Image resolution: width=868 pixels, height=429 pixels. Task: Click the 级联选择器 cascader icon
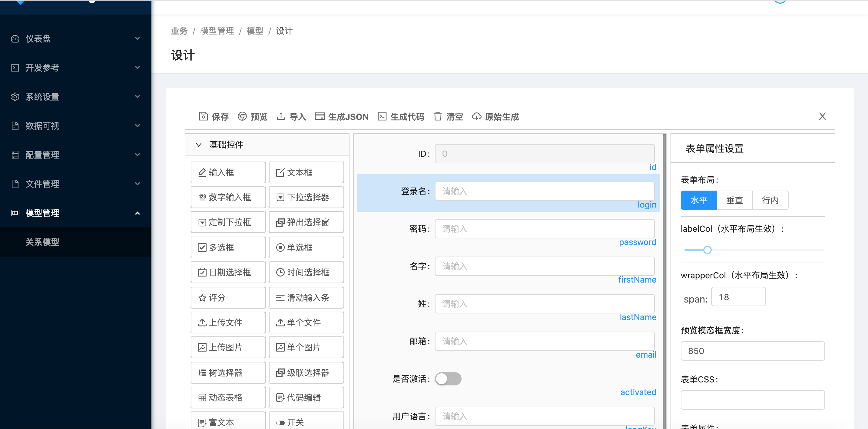click(280, 372)
